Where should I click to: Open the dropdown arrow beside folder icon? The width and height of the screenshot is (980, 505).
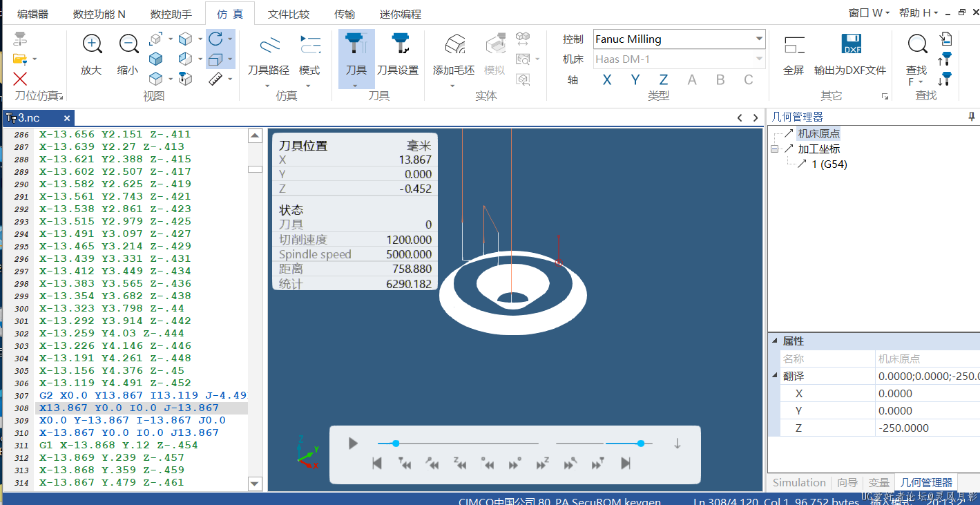point(35,59)
